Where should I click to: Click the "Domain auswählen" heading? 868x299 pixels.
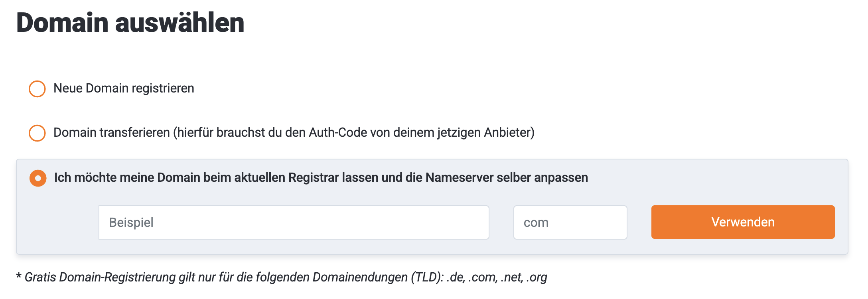pos(130,23)
